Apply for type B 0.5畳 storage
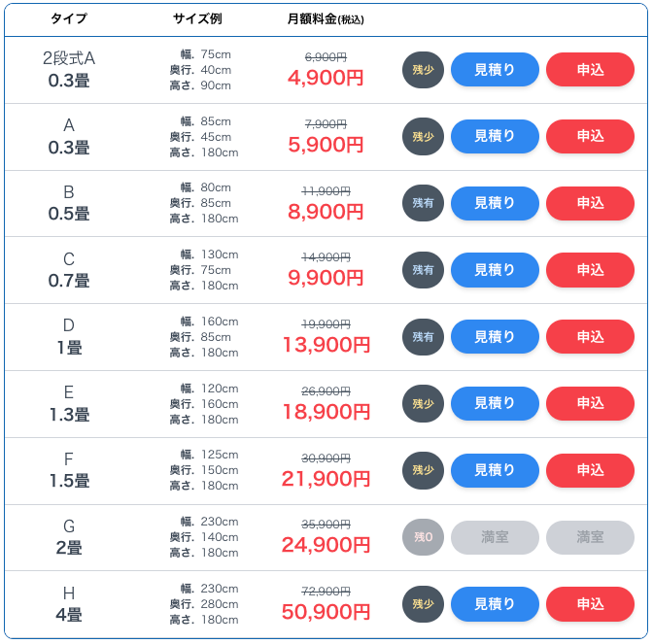 590,203
